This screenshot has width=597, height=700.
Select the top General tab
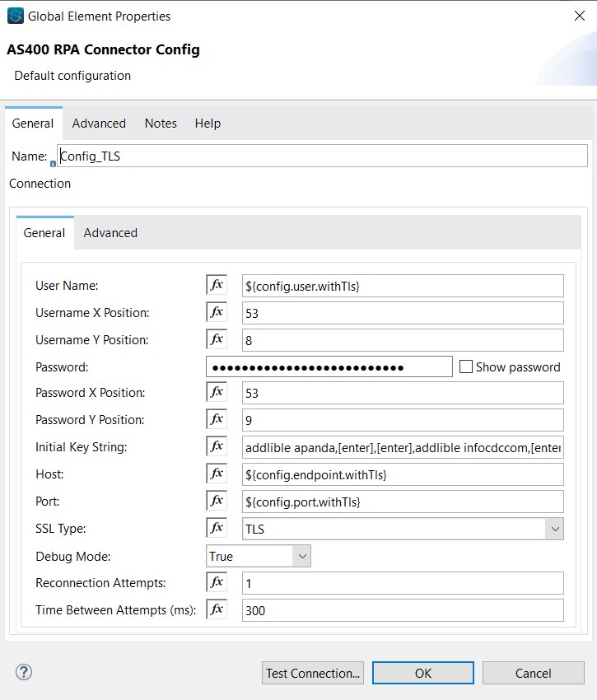click(33, 124)
